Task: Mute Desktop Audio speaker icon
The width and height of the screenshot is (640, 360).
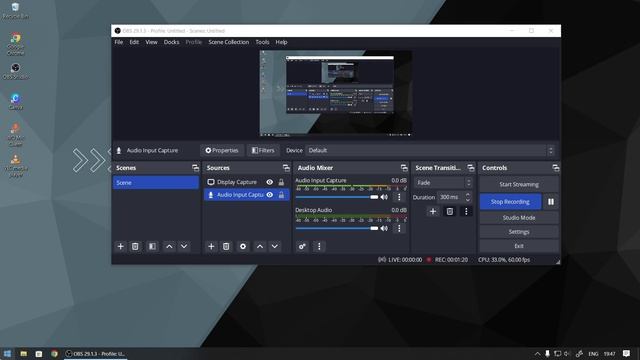Action: pyautogui.click(x=384, y=229)
